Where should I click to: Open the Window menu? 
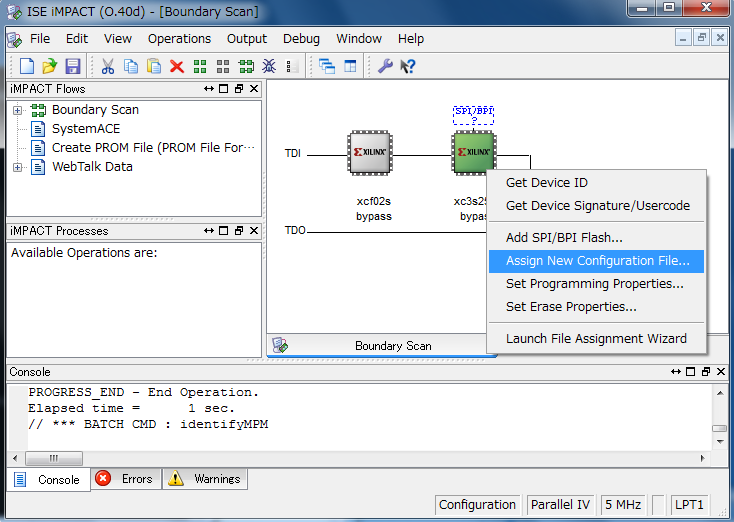359,38
